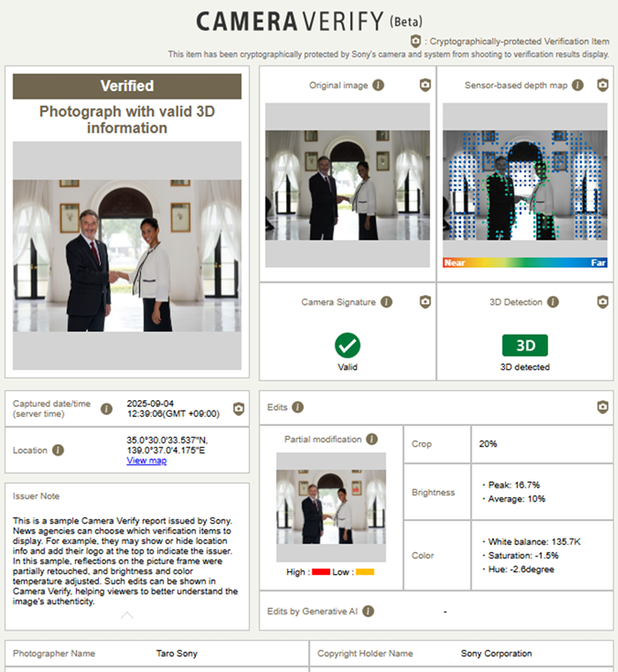Viewport: 618px width, 672px height.
Task: Click the green 3D detected badge
Action: click(525, 345)
